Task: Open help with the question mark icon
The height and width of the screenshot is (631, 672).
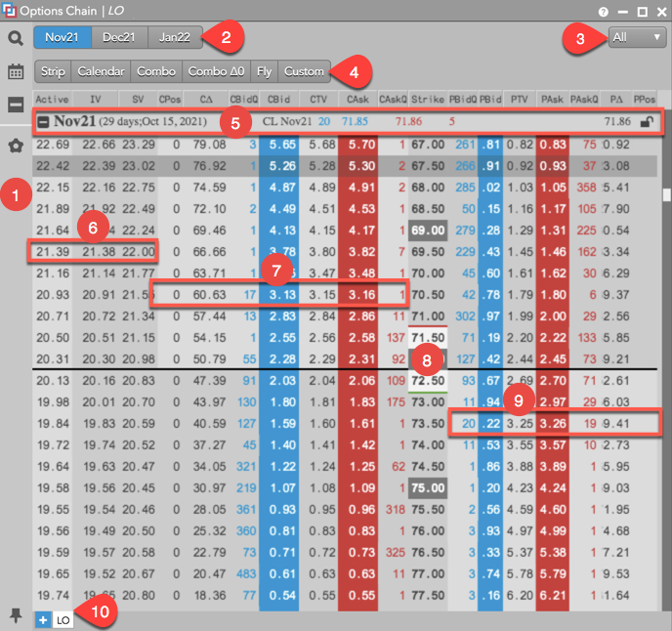Action: pos(604,12)
